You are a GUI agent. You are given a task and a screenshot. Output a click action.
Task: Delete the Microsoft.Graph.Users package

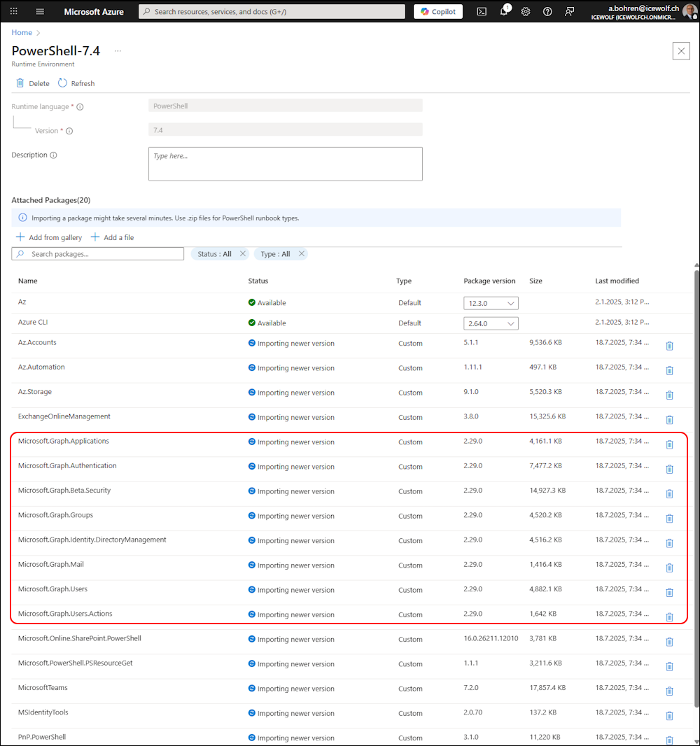point(669,593)
